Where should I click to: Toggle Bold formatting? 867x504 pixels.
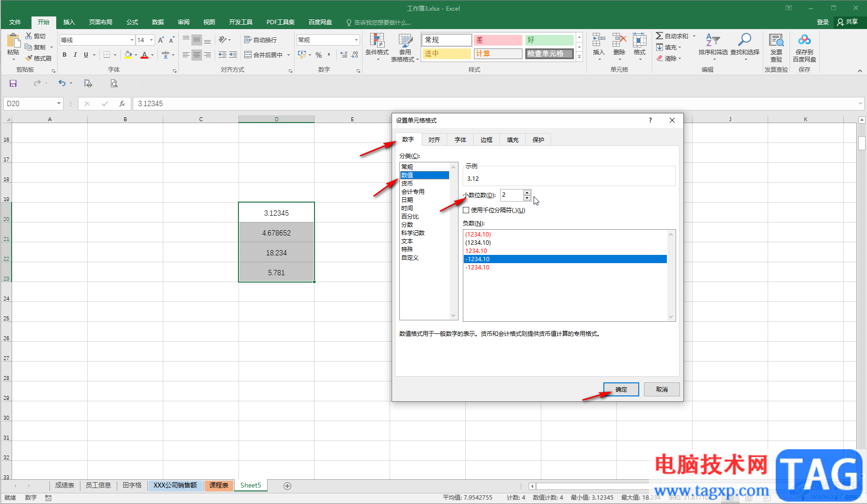(64, 55)
